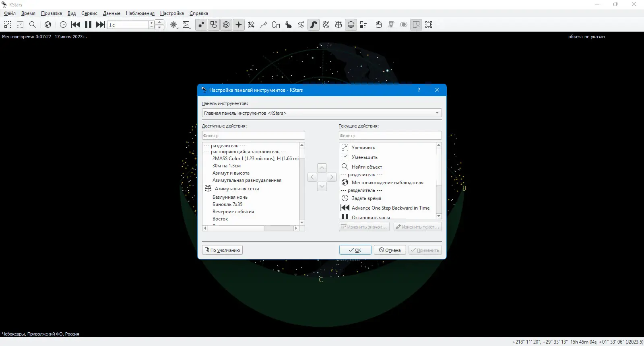Click the crosshair tracking icon in toolbar
This screenshot has height=346, width=644.
pyautogui.click(x=173, y=25)
